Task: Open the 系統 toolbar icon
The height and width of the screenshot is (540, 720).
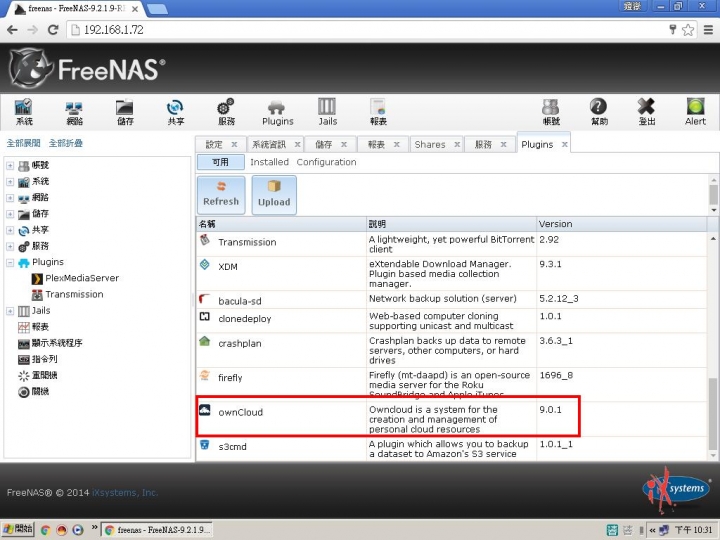Action: click(x=24, y=112)
